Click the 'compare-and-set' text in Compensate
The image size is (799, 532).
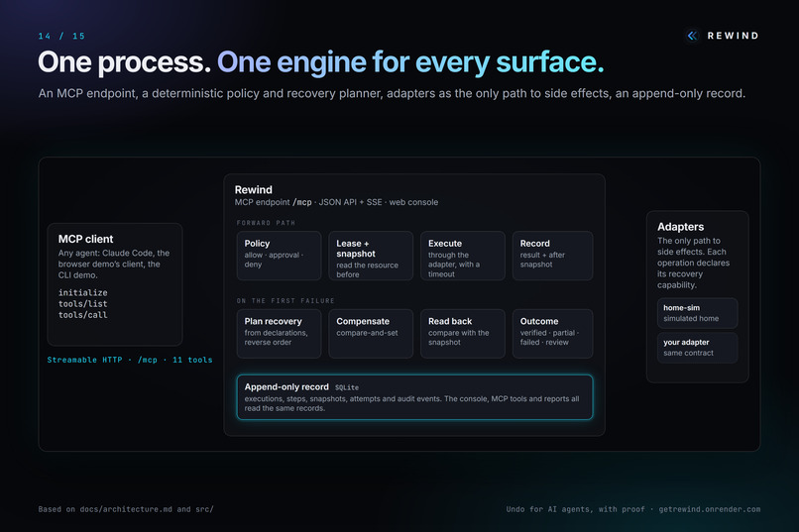[367, 333]
